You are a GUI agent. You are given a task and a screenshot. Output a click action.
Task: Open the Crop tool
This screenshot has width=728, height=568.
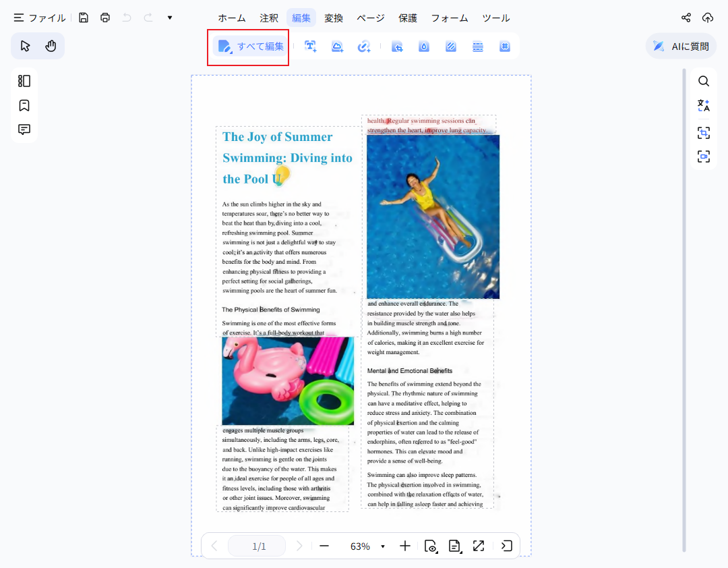396,47
